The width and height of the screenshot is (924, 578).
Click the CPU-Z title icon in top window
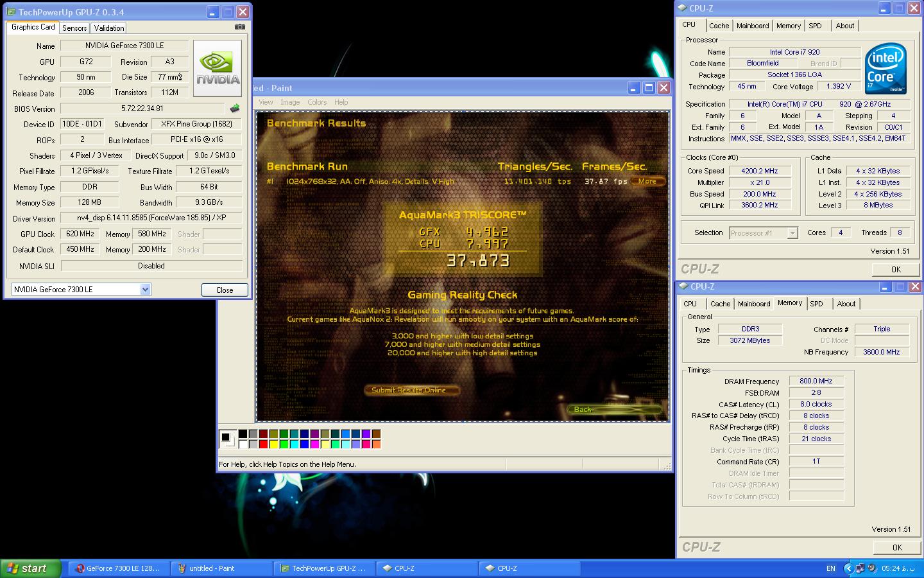pyautogui.click(x=682, y=8)
